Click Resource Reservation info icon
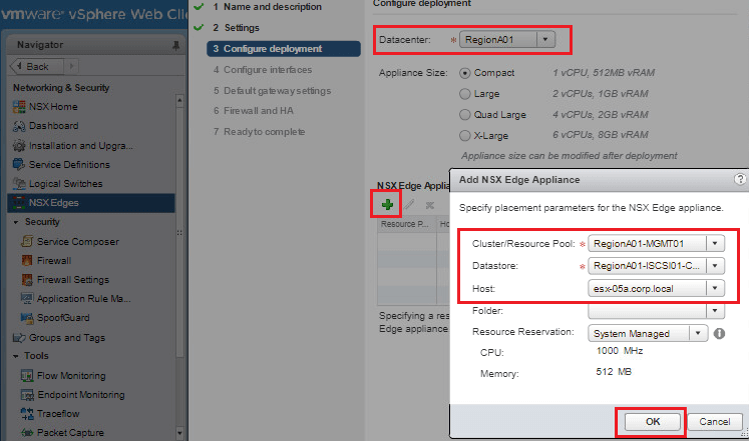 [x=719, y=333]
